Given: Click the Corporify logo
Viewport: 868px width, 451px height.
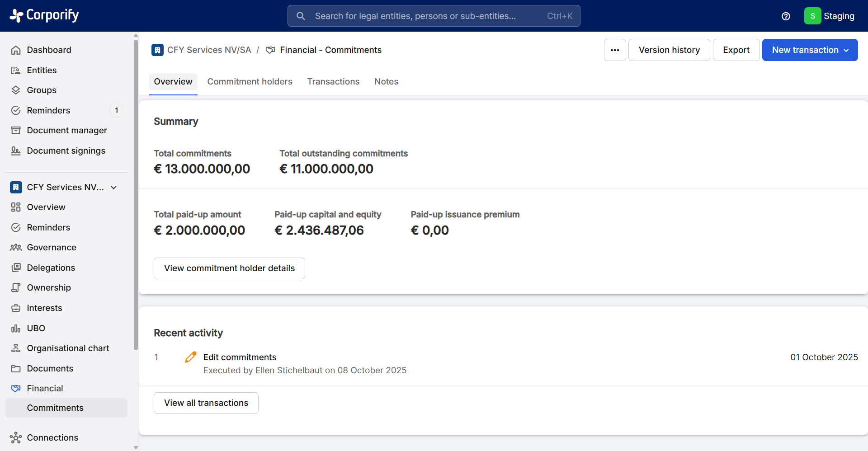Looking at the screenshot, I should click(44, 15).
